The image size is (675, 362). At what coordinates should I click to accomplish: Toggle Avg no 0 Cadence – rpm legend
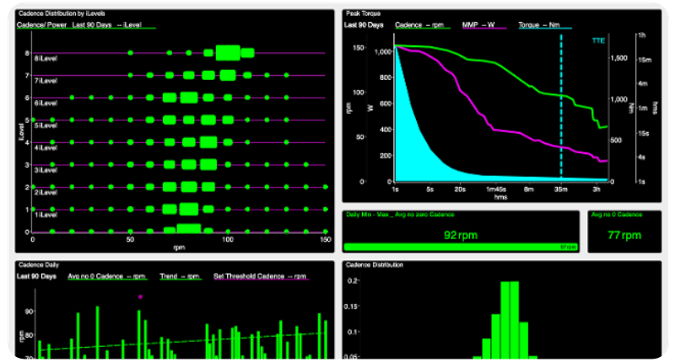point(107,276)
